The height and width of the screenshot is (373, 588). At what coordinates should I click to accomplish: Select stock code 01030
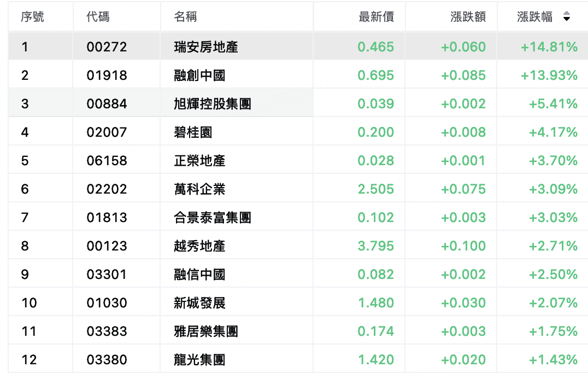click(107, 303)
